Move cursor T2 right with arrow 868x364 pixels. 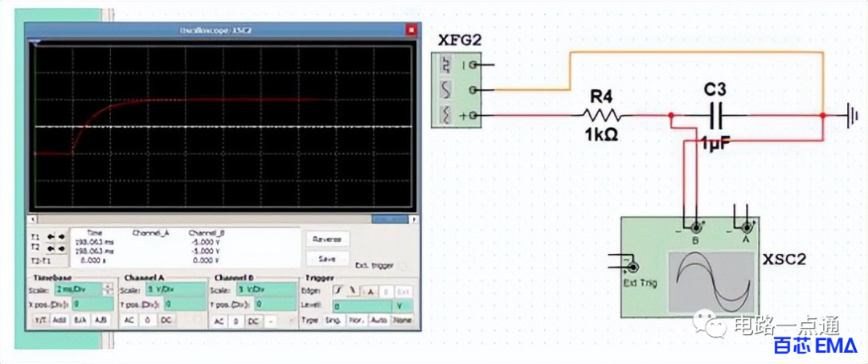tap(61, 248)
